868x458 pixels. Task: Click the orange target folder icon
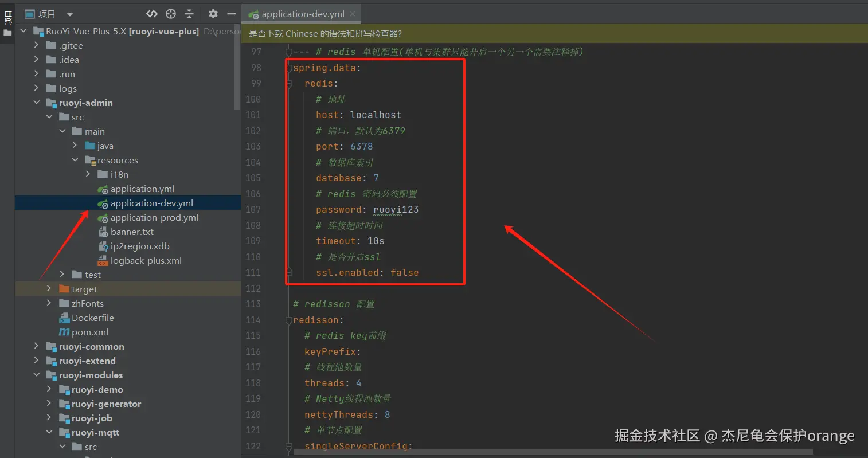[64, 289]
